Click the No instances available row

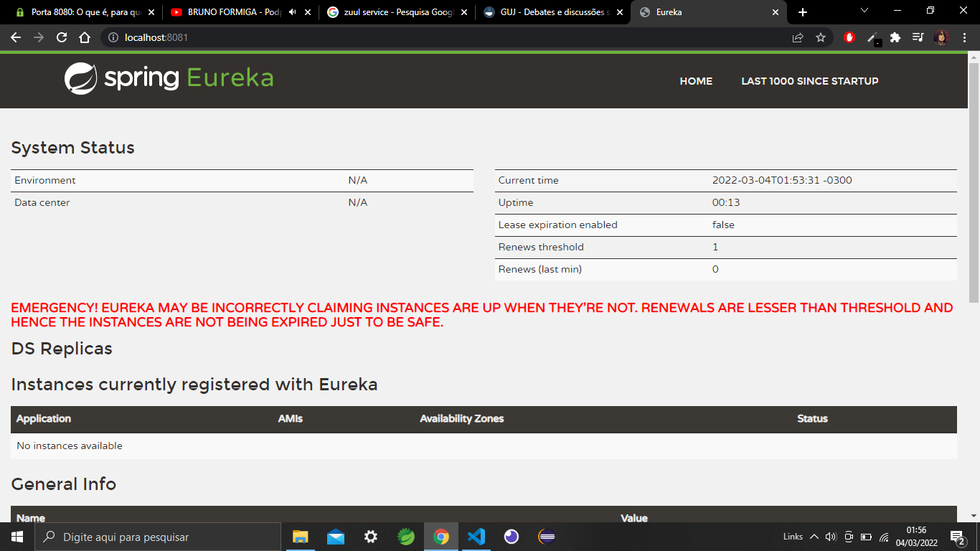pos(484,446)
